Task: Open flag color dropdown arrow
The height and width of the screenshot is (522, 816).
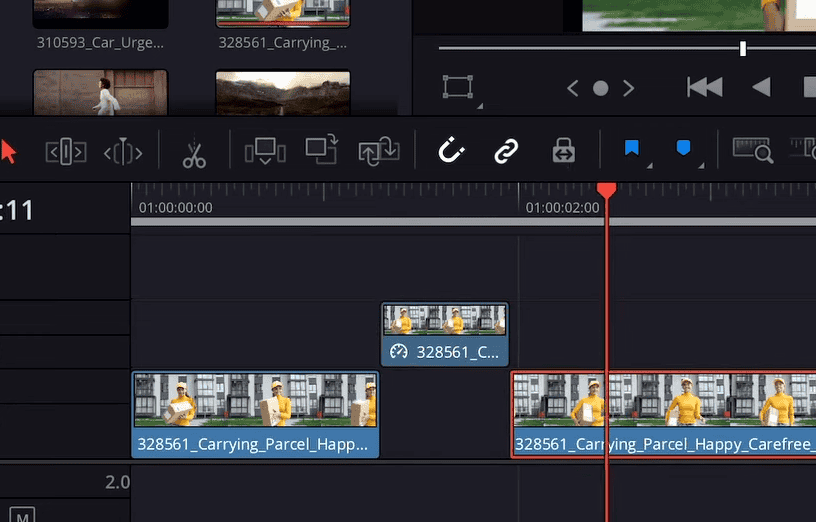Action: tap(649, 165)
